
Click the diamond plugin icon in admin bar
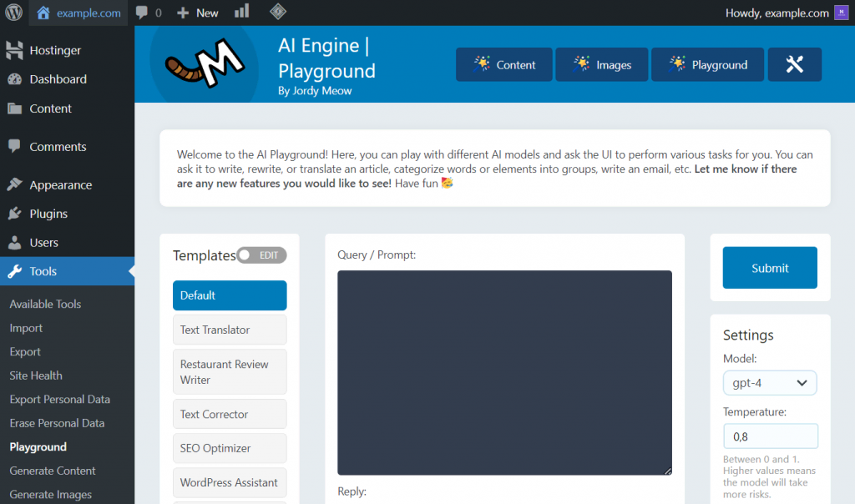click(x=277, y=12)
